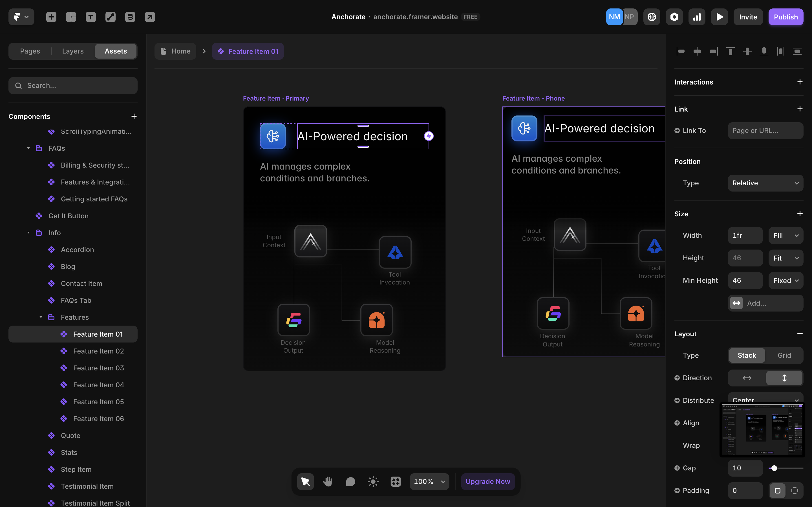Click Upgrade Now button
812x507 pixels.
(x=487, y=482)
